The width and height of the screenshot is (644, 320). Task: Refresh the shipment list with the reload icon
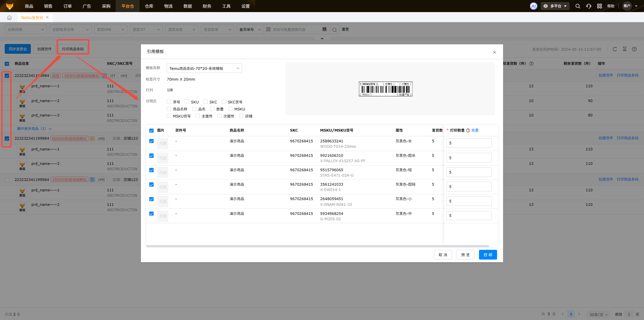(615, 49)
